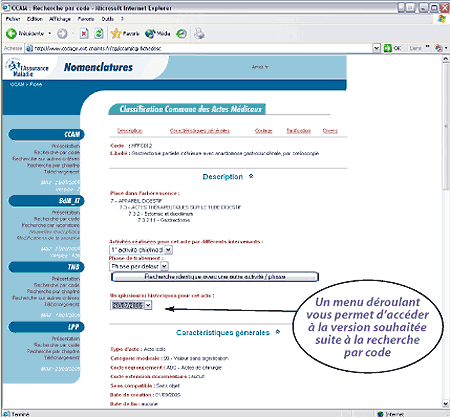
Task: Open the Affichage menu
Action: tap(60, 19)
